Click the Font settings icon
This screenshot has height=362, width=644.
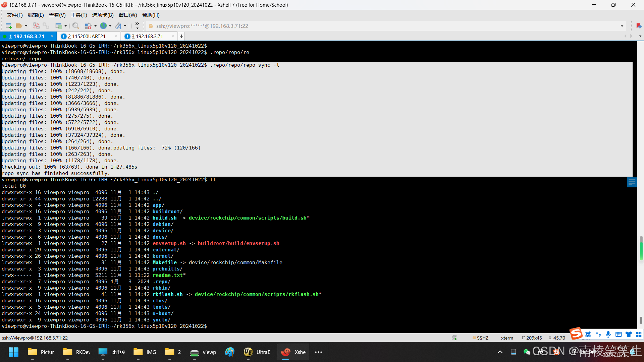(x=118, y=26)
